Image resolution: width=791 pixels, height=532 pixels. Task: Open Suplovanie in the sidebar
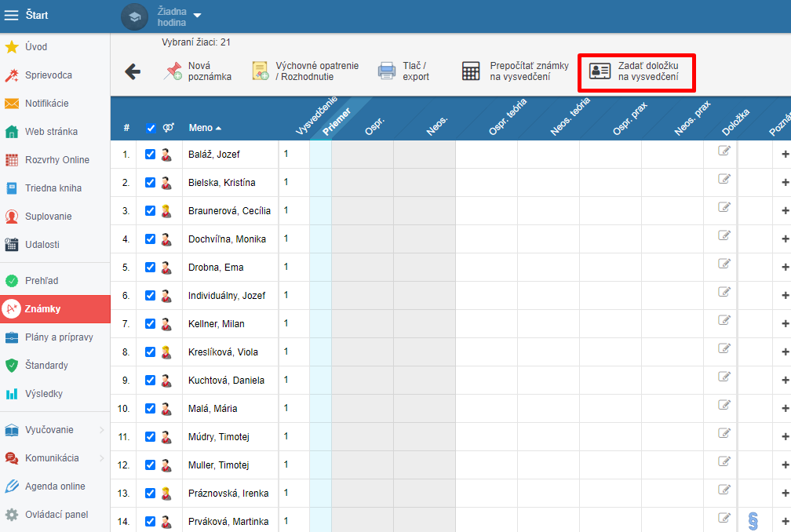point(55,217)
